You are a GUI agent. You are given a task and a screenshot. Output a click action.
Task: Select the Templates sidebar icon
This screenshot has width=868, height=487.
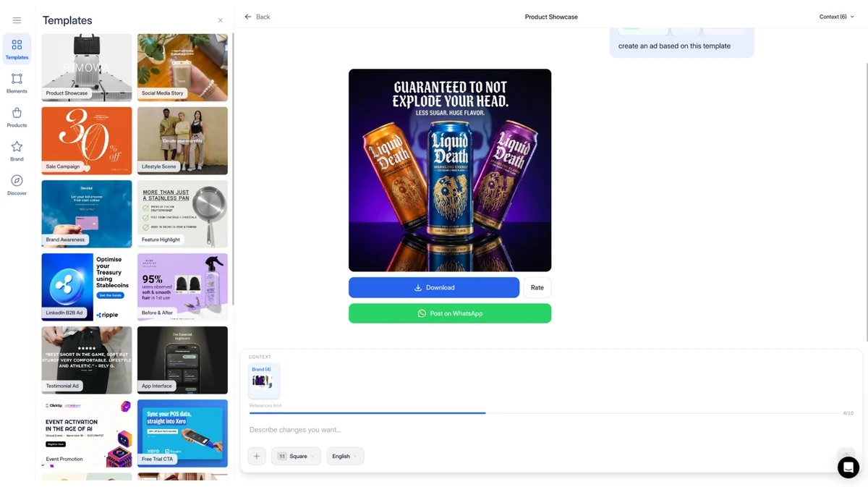click(17, 49)
